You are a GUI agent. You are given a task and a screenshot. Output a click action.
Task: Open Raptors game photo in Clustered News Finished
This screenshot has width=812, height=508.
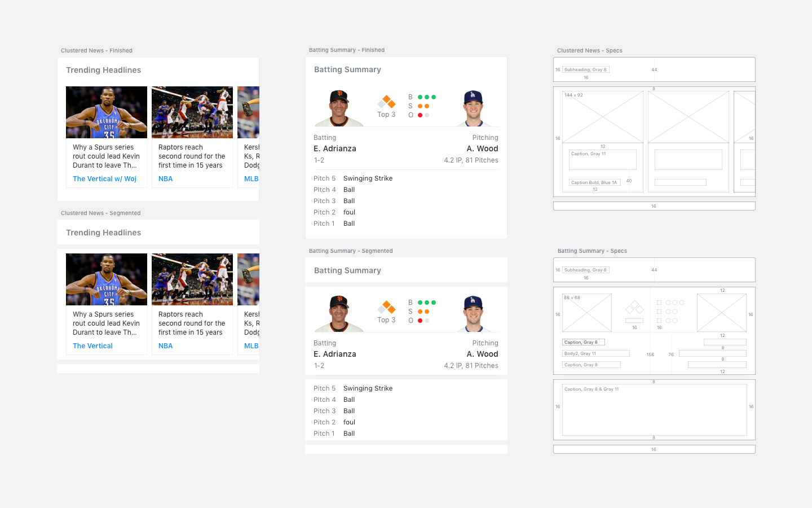pyautogui.click(x=192, y=112)
